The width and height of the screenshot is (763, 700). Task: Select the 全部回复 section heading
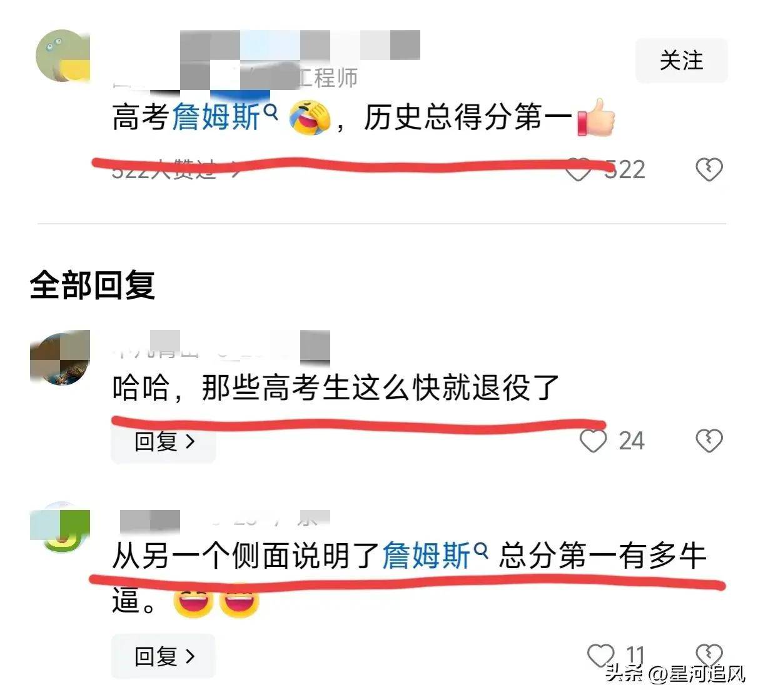(x=92, y=284)
